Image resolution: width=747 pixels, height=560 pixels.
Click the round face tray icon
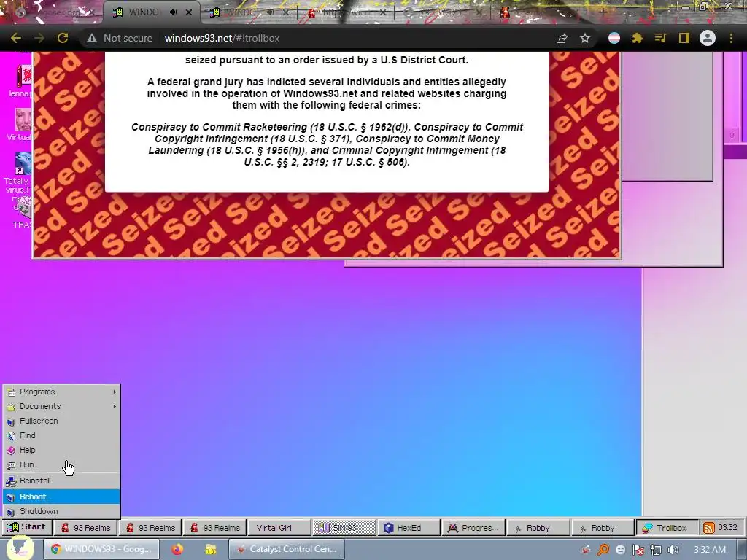point(620,550)
